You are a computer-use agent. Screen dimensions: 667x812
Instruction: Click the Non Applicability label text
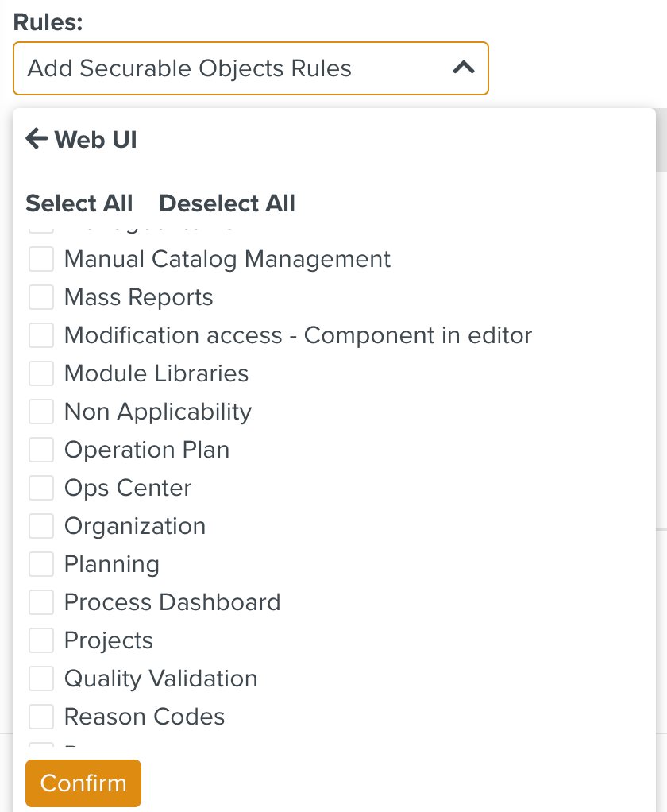pos(158,412)
